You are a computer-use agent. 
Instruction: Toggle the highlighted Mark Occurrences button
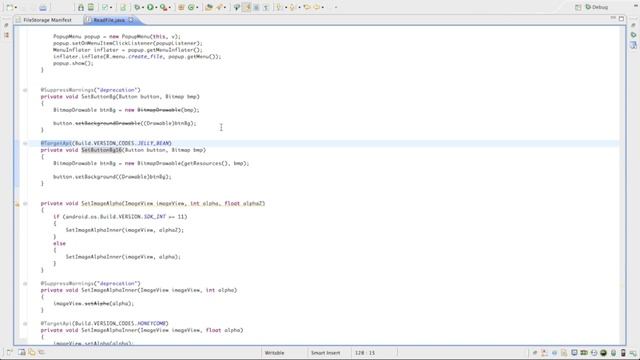click(x=247, y=7)
